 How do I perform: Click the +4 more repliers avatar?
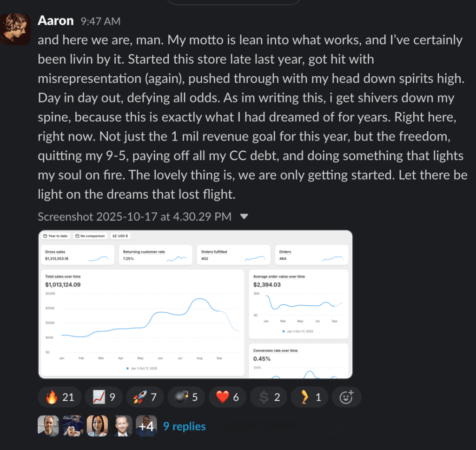(146, 426)
